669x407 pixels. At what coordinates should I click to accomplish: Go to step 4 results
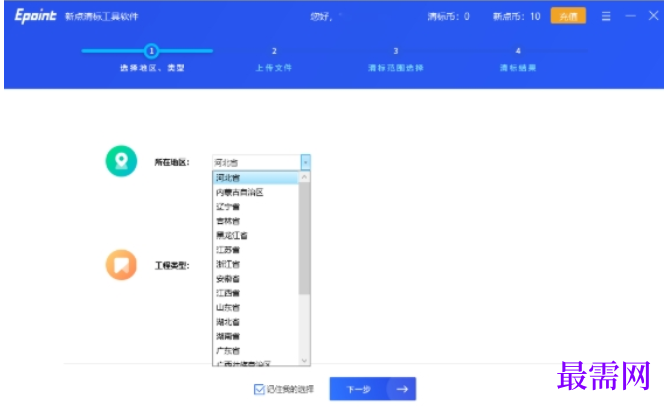(518, 60)
